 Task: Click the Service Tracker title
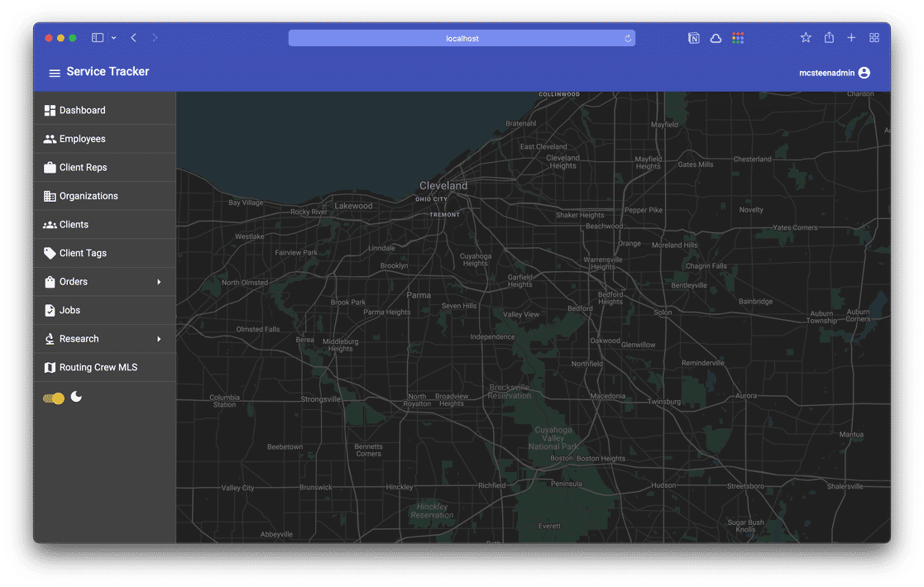(x=108, y=72)
